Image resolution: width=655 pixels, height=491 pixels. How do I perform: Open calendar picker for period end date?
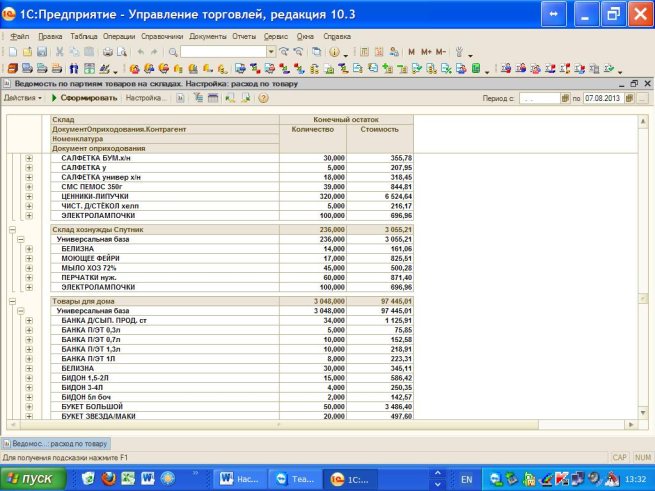630,98
